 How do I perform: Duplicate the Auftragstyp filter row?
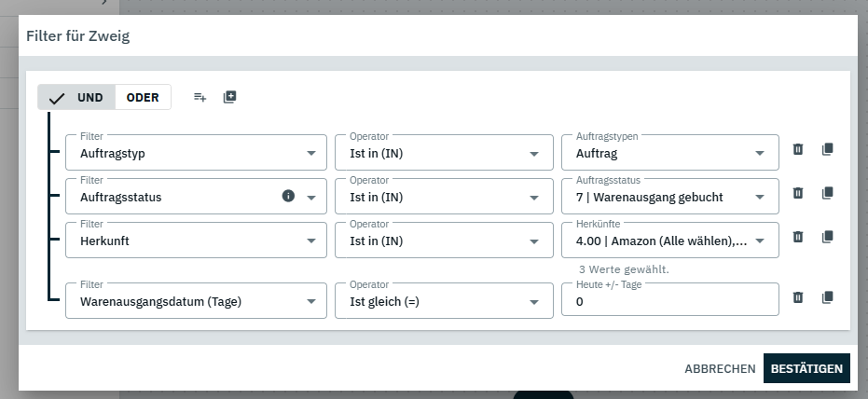pos(827,149)
